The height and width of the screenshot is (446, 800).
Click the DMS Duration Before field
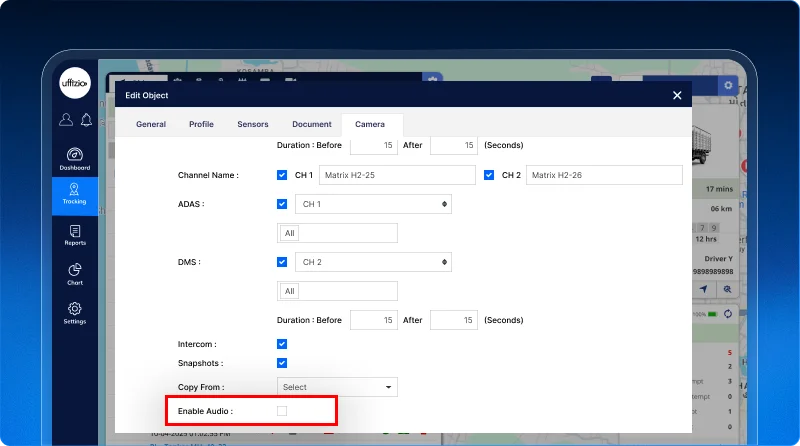pyautogui.click(x=373, y=320)
